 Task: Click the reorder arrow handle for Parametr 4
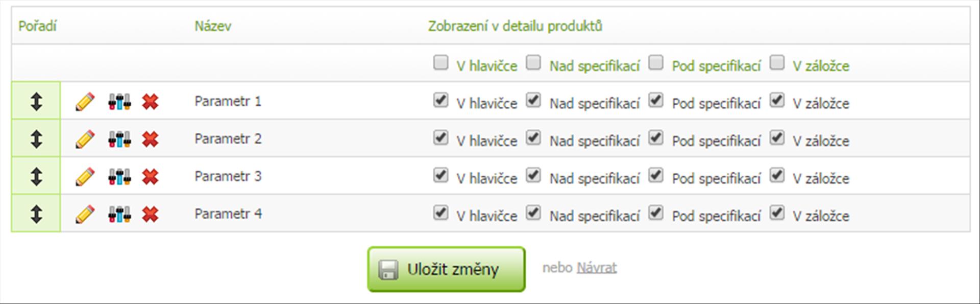click(x=36, y=214)
